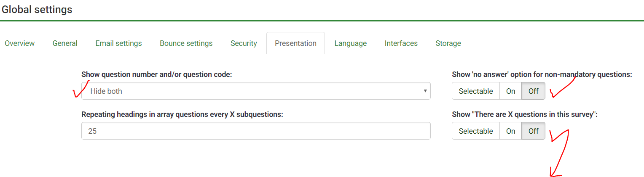Navigate to the Storage tab
The image size is (644, 177).
[448, 43]
